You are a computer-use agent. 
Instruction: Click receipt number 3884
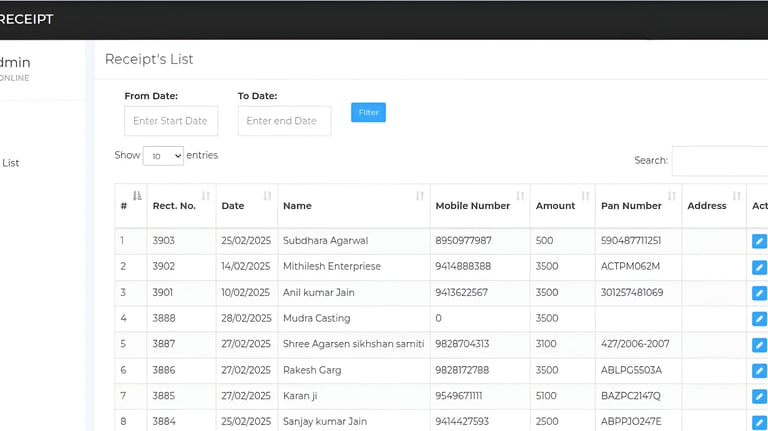pyautogui.click(x=164, y=422)
